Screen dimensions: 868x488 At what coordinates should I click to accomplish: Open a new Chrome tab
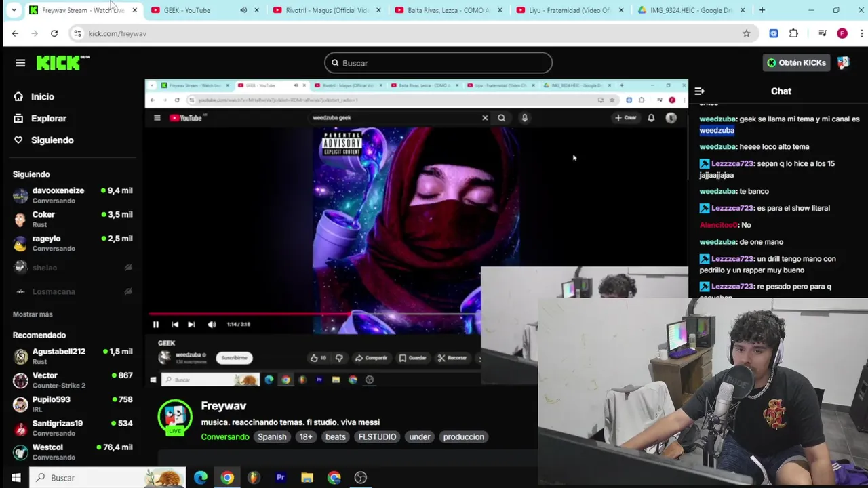[x=762, y=10]
